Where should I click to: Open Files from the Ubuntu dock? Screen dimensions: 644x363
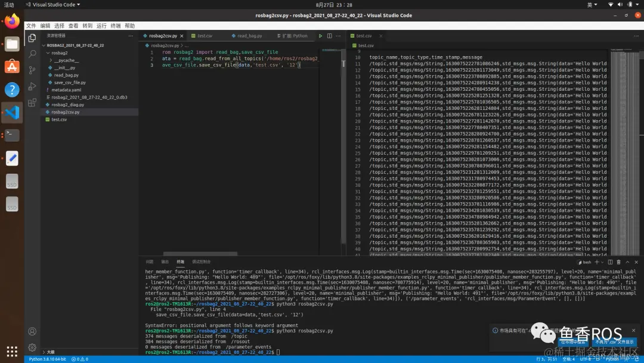coord(12,44)
